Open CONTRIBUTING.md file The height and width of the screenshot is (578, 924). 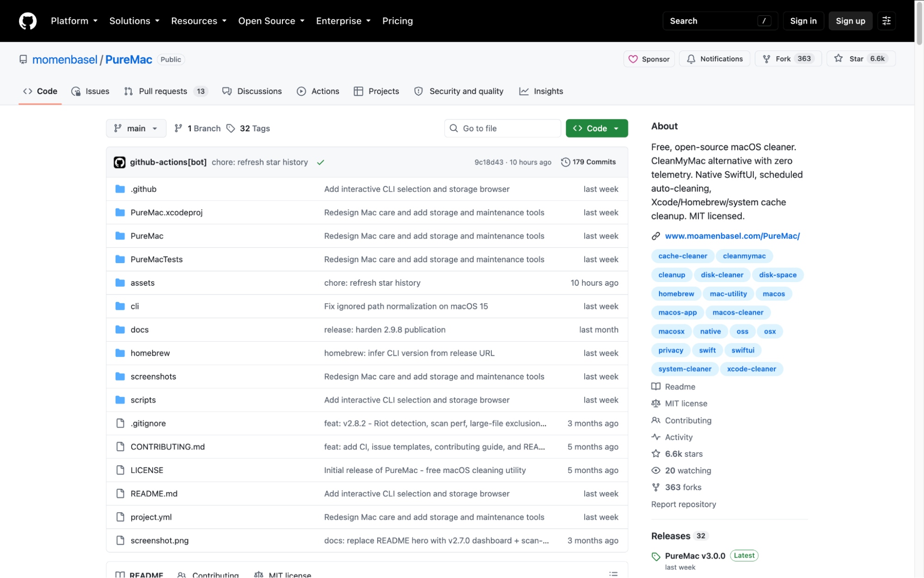point(167,447)
